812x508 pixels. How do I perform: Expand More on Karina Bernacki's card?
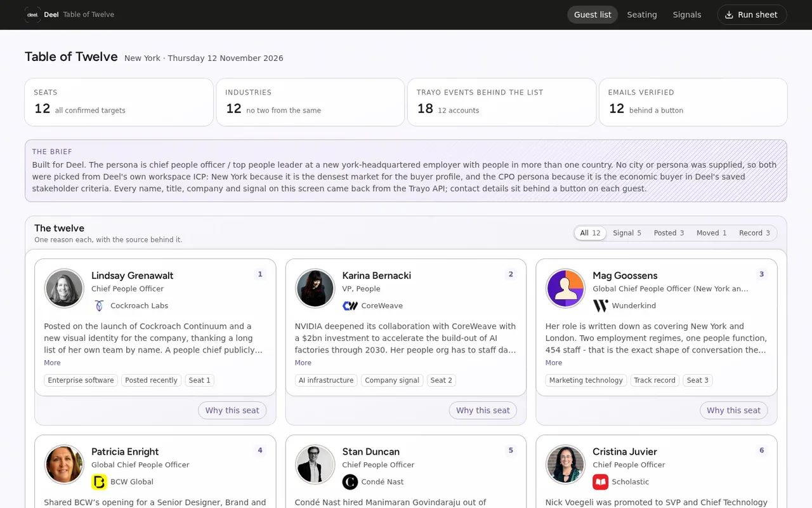pos(303,363)
